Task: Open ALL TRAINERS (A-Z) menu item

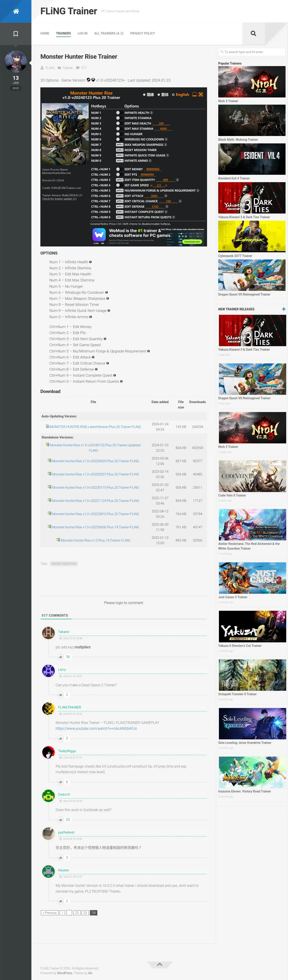Action: [x=109, y=33]
